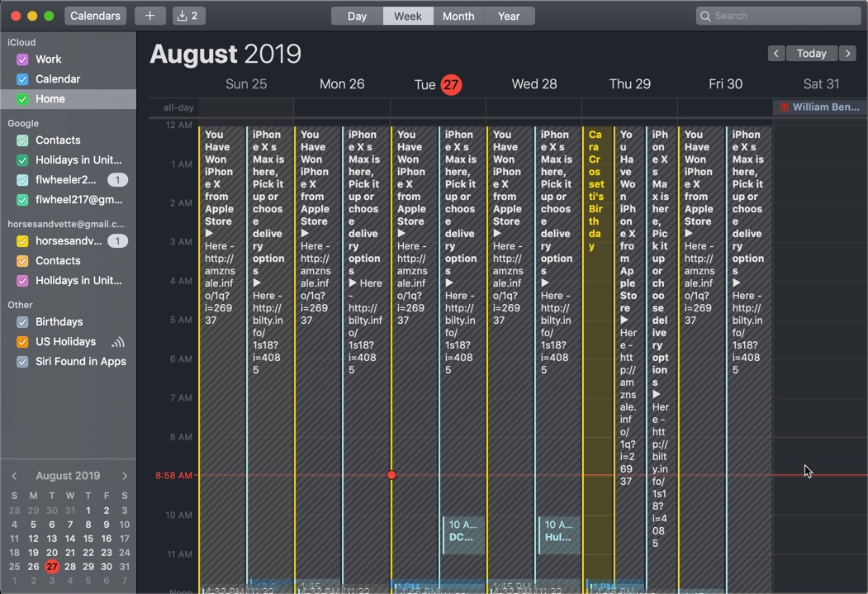Select date 20 in mini calendar

pos(51,553)
